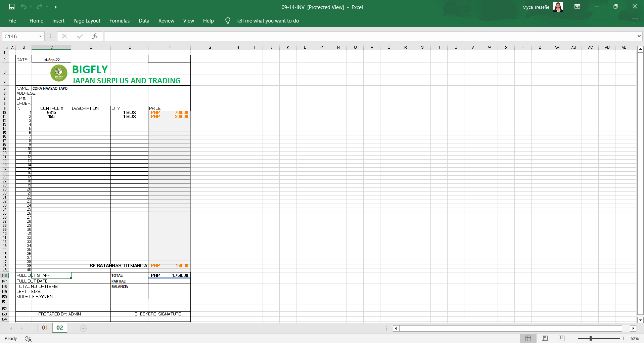The width and height of the screenshot is (644, 343).
Task: Click the Undo arrow icon
Action: point(23,7)
